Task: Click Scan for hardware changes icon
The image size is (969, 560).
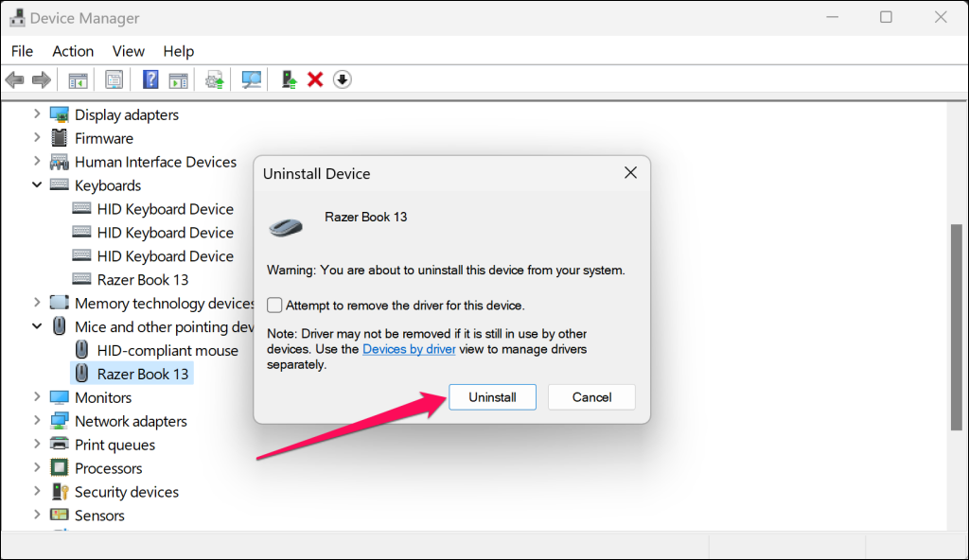Action: point(251,80)
